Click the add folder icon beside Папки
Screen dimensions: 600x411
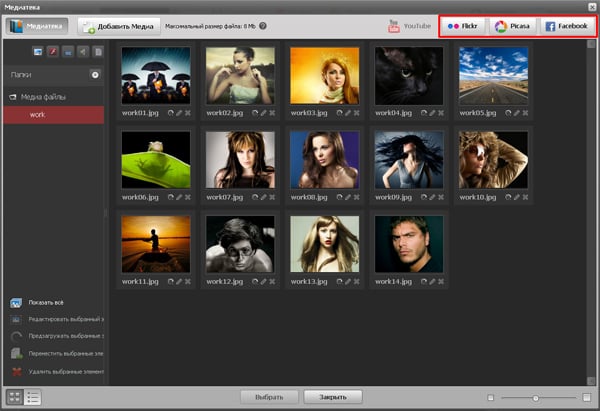95,74
